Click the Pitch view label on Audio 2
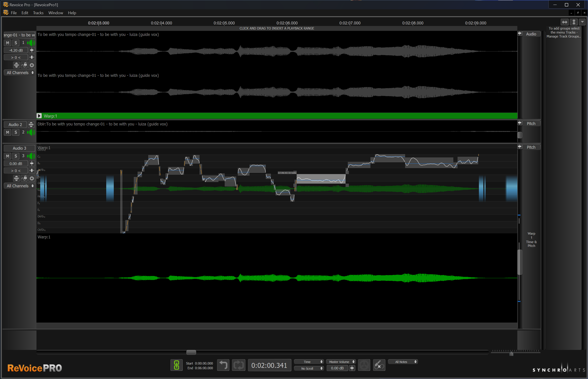 pos(531,123)
